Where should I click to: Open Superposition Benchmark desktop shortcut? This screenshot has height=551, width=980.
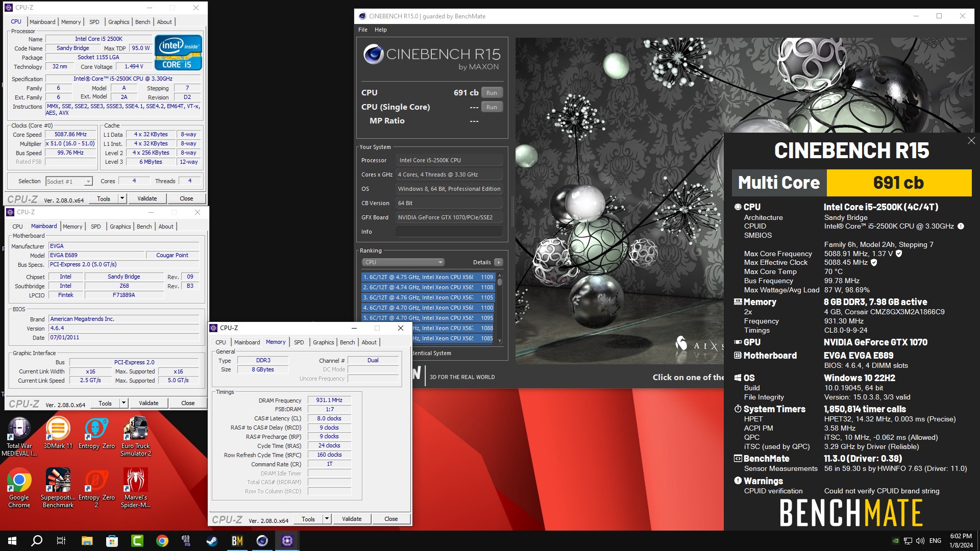[x=58, y=488]
